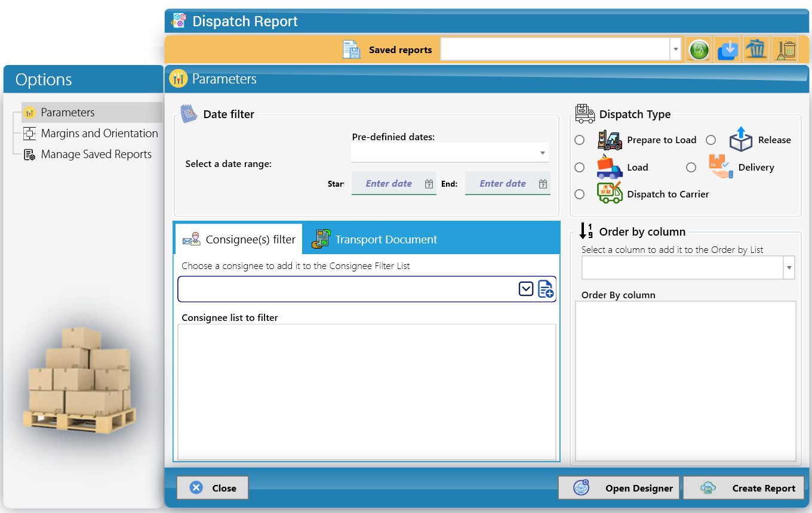The height and width of the screenshot is (513, 812).
Task: Click the Open Designer button
Action: (x=619, y=488)
